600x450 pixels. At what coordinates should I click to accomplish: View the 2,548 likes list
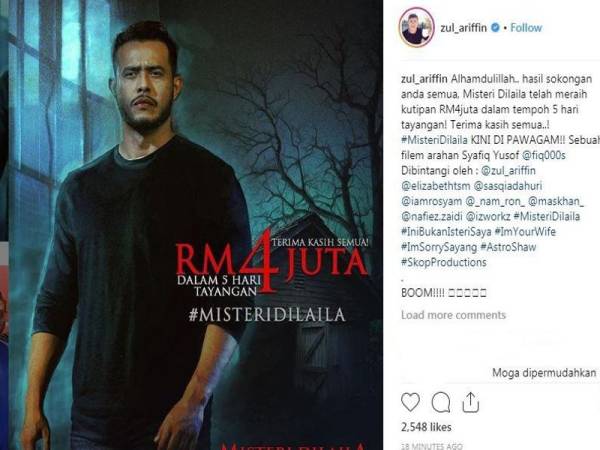[426, 427]
